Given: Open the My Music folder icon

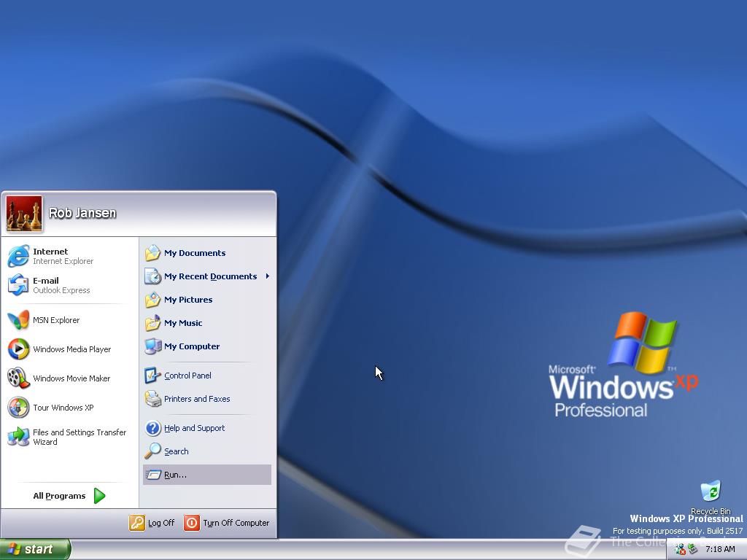Looking at the screenshot, I should point(152,323).
